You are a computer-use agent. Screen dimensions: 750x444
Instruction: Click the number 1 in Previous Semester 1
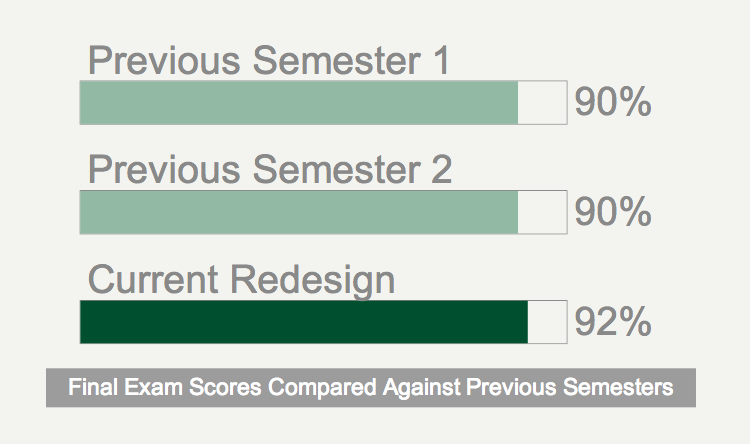pyautogui.click(x=441, y=60)
